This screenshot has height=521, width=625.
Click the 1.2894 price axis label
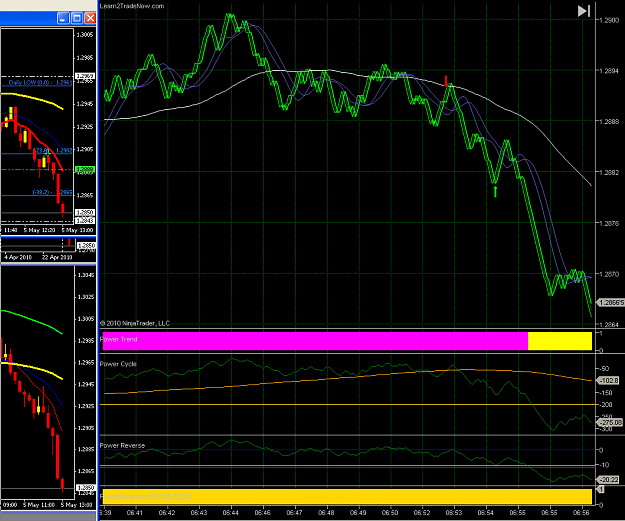tap(609, 71)
